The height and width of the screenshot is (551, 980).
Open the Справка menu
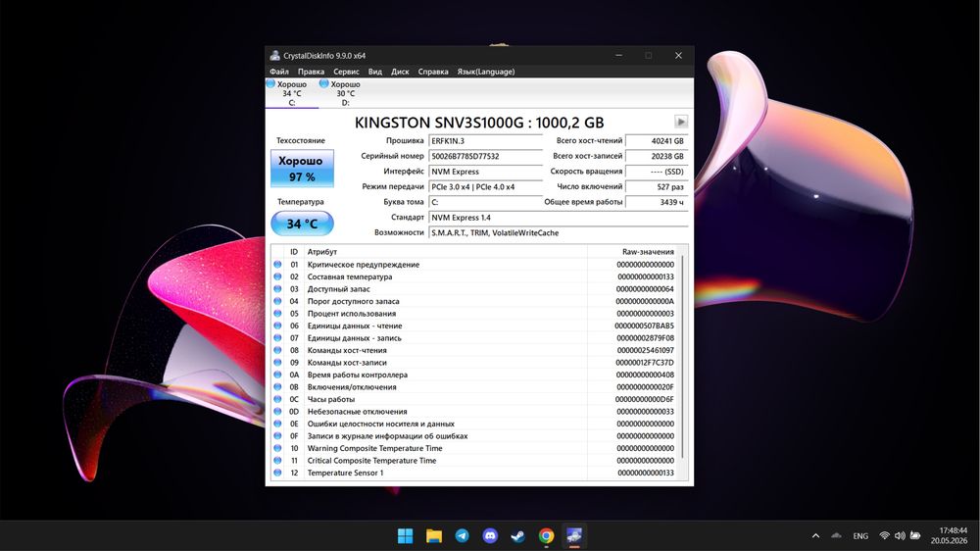tap(432, 72)
